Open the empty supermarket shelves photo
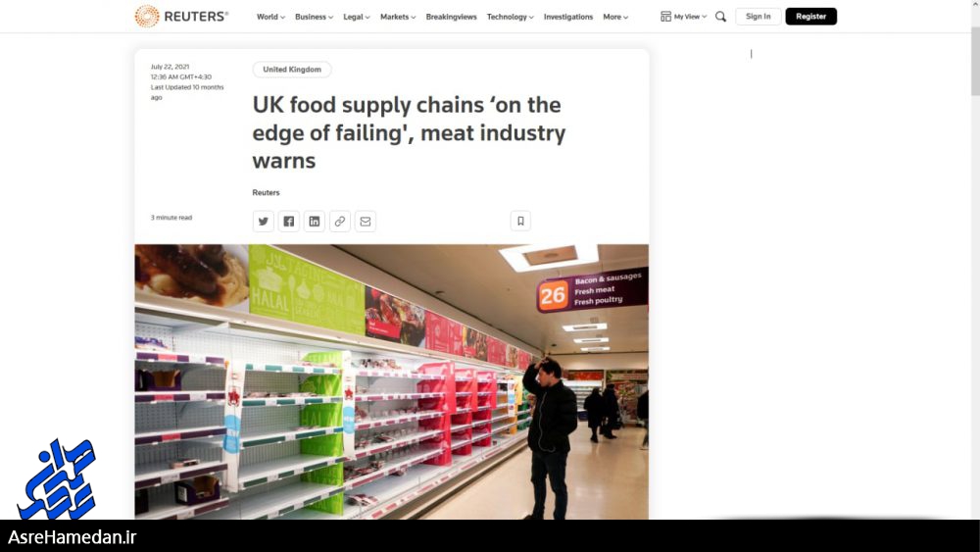Image resolution: width=980 pixels, height=552 pixels. [391, 381]
